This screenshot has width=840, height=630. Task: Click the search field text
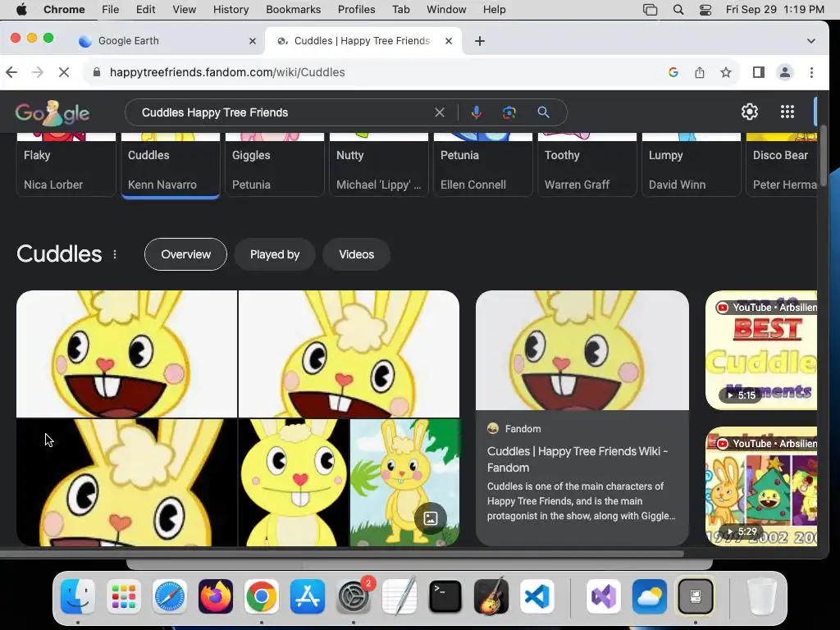point(215,112)
